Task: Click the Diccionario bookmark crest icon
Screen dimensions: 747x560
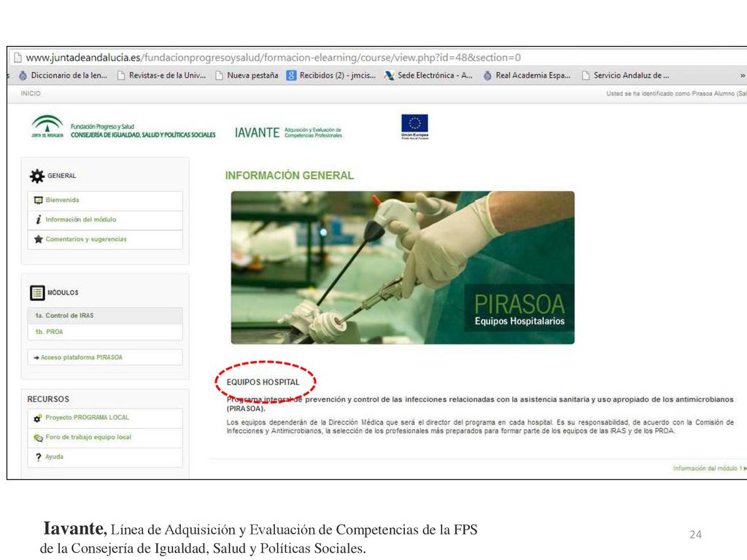Action: click(x=23, y=75)
